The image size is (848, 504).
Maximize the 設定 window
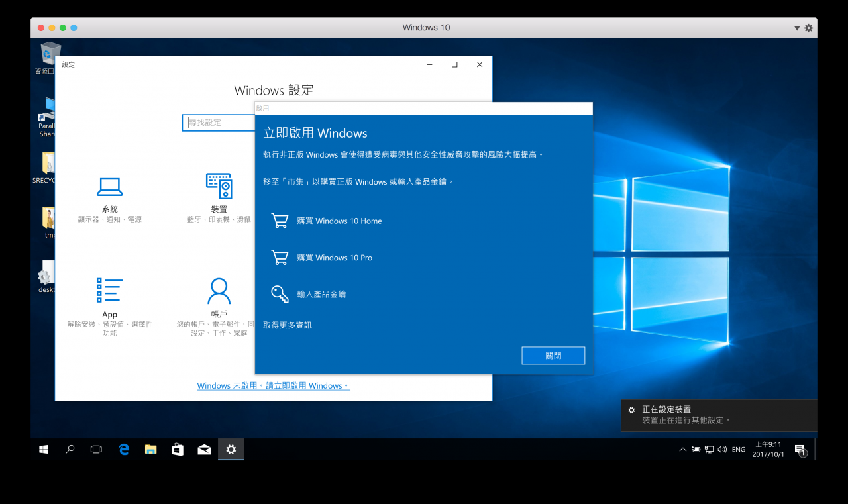(x=454, y=64)
